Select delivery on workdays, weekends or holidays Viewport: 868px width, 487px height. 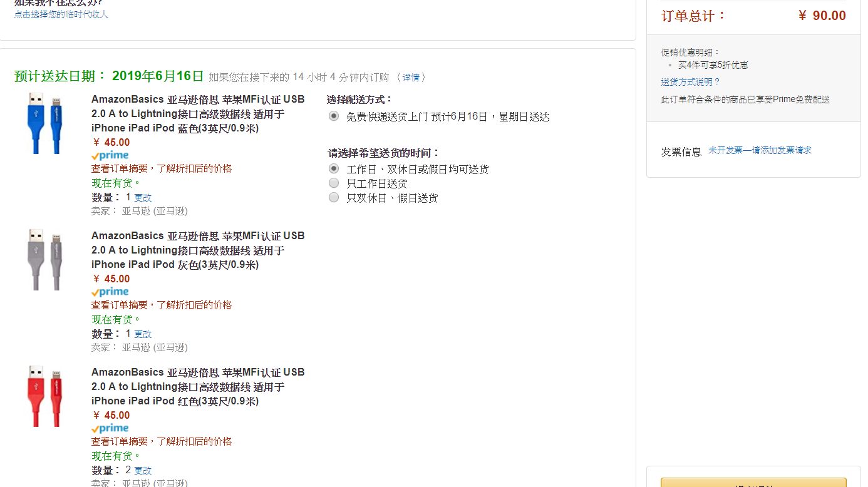click(x=334, y=169)
